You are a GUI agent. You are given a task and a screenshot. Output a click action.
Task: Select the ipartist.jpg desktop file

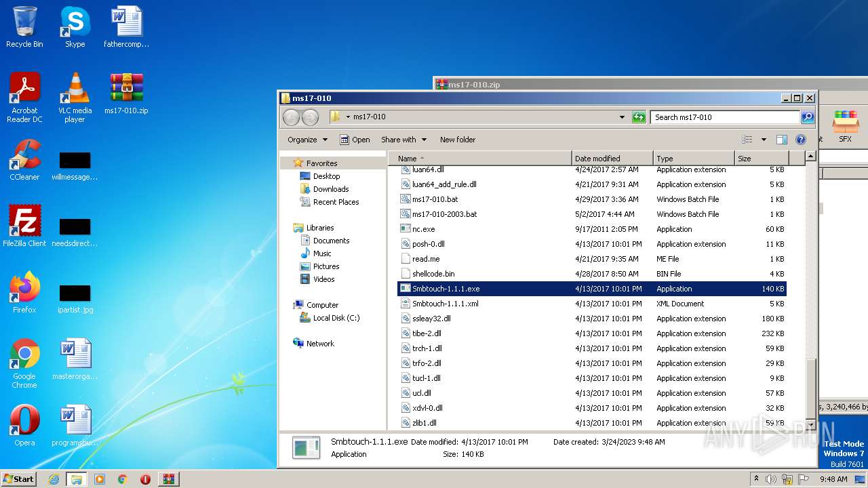point(75,298)
